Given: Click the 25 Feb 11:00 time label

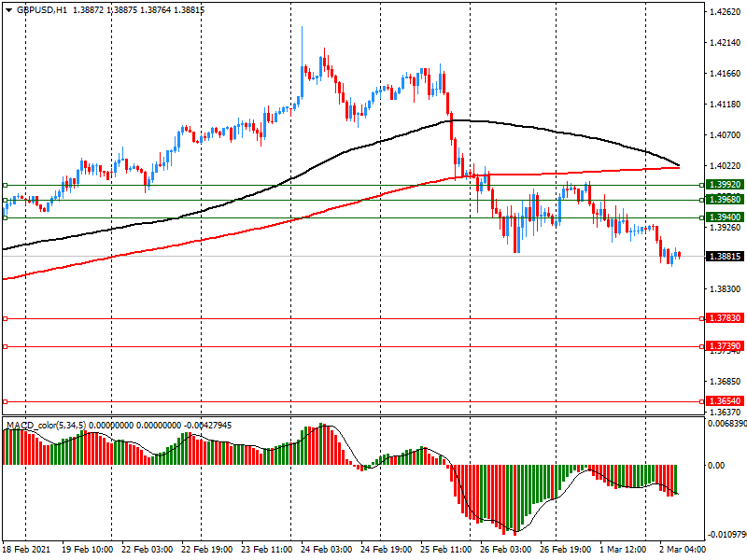Looking at the screenshot, I should pyautogui.click(x=446, y=549).
